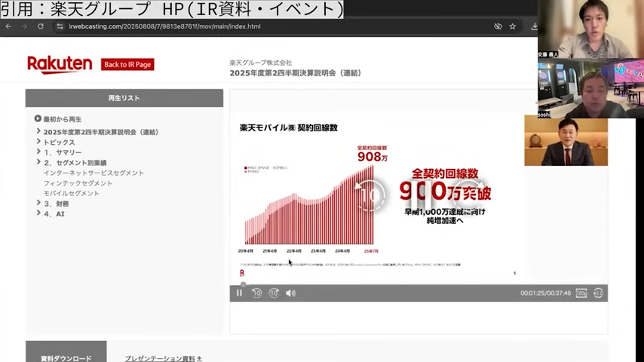Expand the 3. 財務 playlist item
This screenshot has height=362, width=644.
pyautogui.click(x=38, y=203)
